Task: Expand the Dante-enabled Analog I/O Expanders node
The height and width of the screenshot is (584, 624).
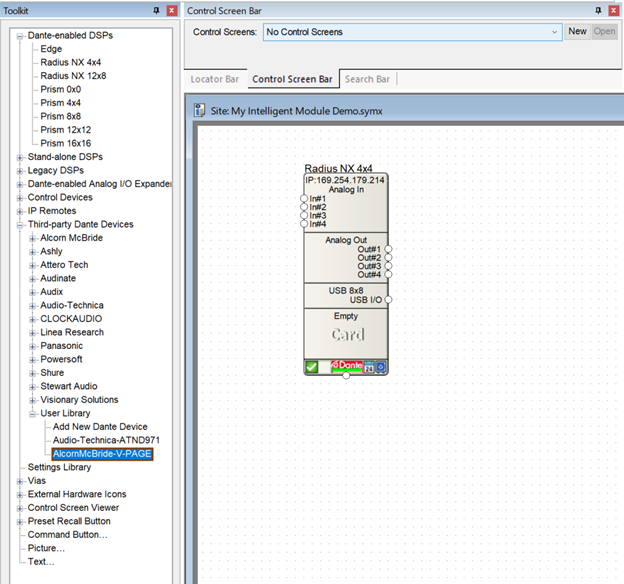Action: 20,185
